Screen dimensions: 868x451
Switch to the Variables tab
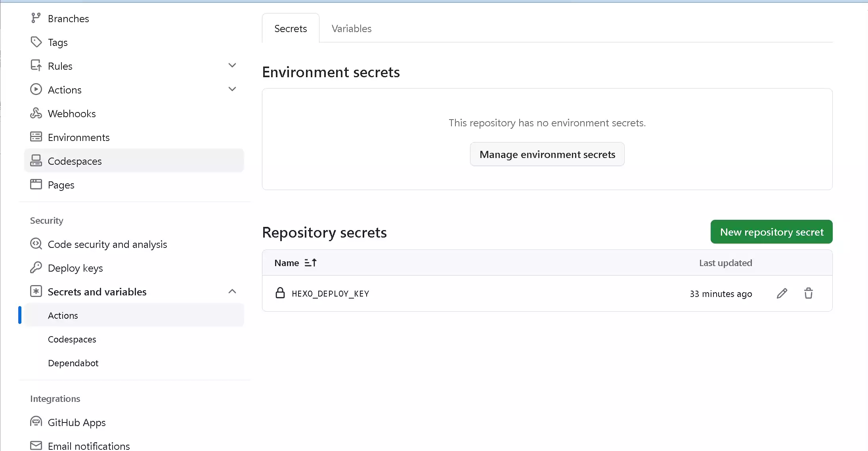click(351, 29)
